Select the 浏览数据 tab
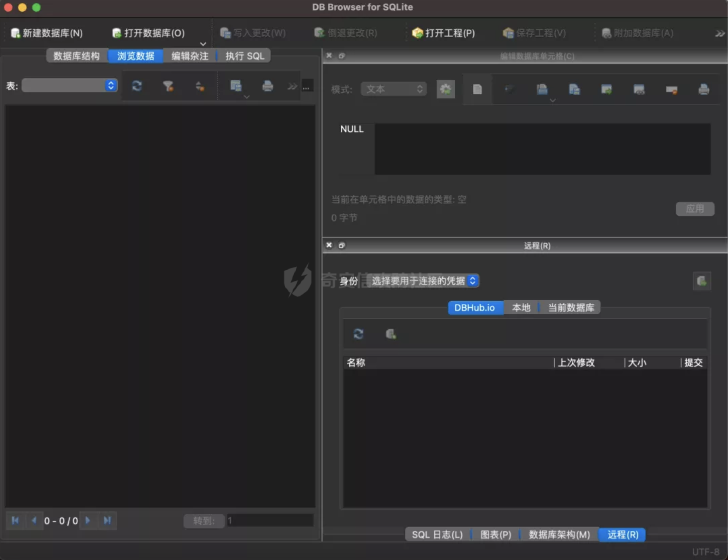The height and width of the screenshot is (560, 728). click(136, 56)
